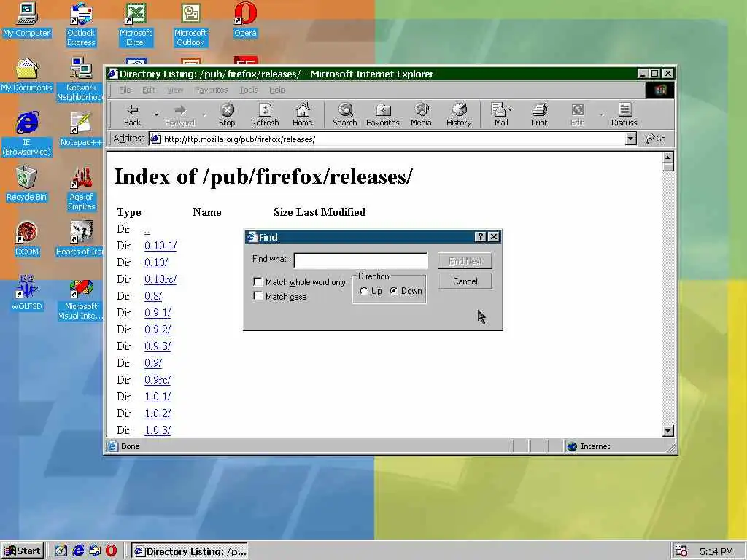Open the 0.9rc/ directory link
The width and height of the screenshot is (747, 560).
158,379
